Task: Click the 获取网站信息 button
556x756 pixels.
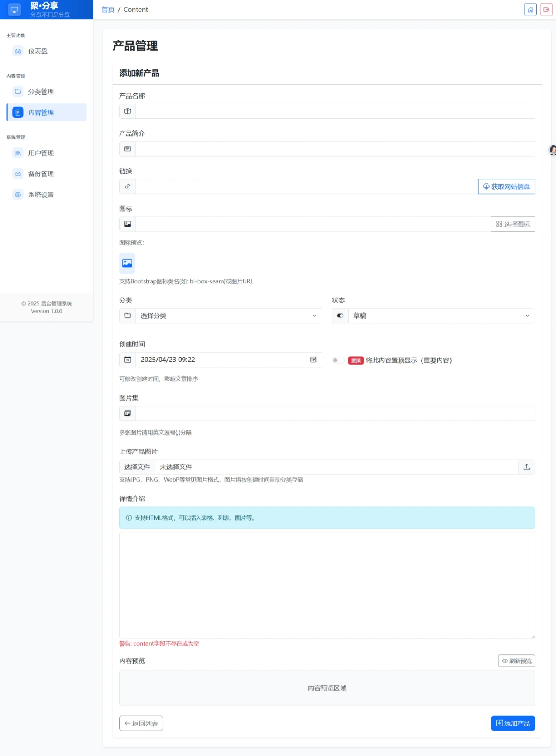Action: pos(506,187)
